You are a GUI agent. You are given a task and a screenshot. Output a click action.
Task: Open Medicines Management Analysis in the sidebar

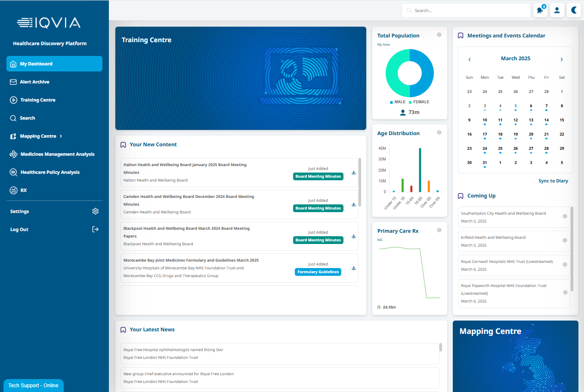pyautogui.click(x=54, y=154)
